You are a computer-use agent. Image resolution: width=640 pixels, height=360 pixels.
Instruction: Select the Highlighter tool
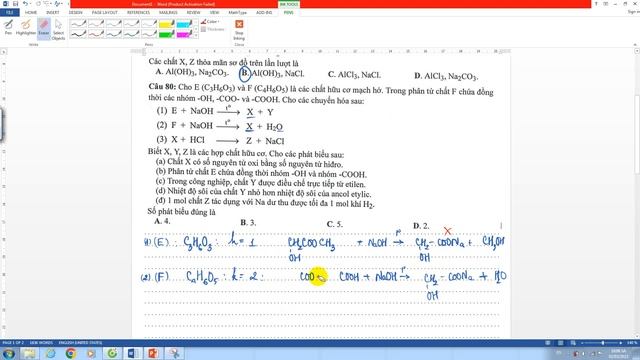pos(26,27)
